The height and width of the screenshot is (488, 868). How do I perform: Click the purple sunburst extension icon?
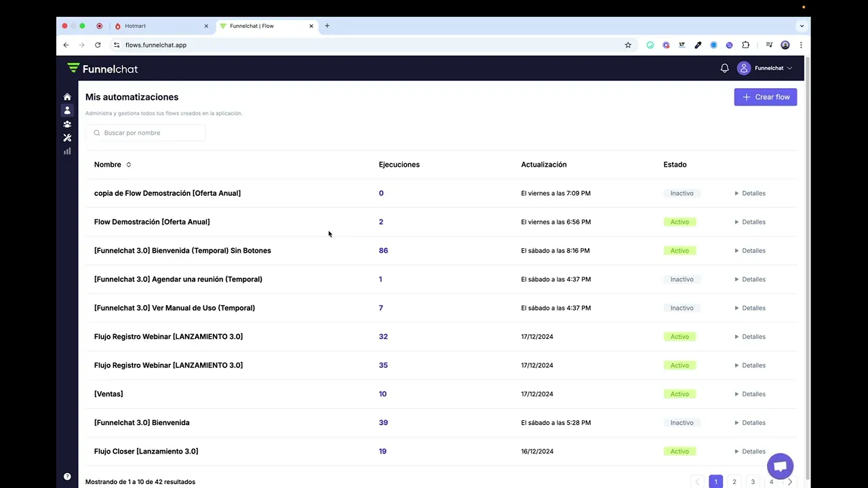(666, 45)
